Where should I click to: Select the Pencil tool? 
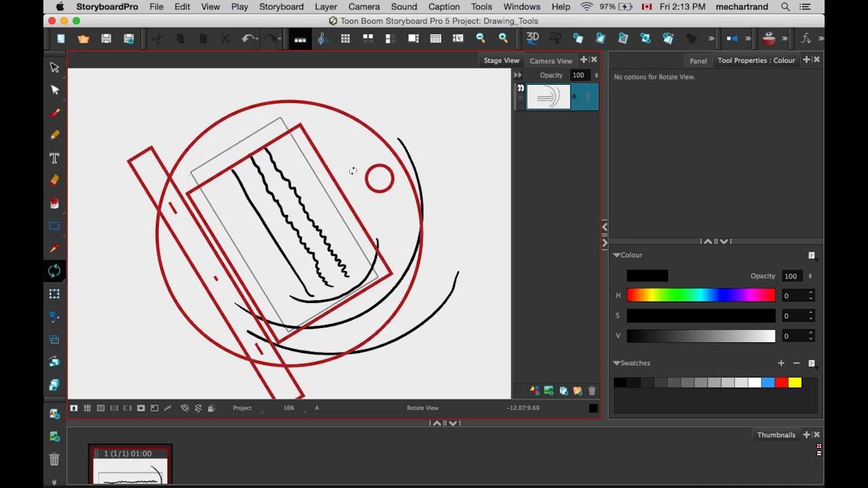pyautogui.click(x=54, y=135)
